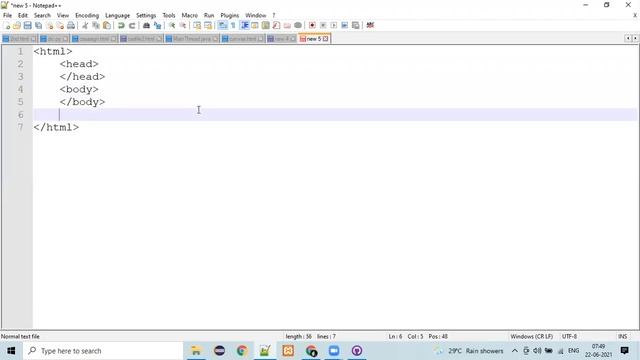This screenshot has height=360, width=640.
Task: Open Zoom from the taskbar
Action: 334,351
